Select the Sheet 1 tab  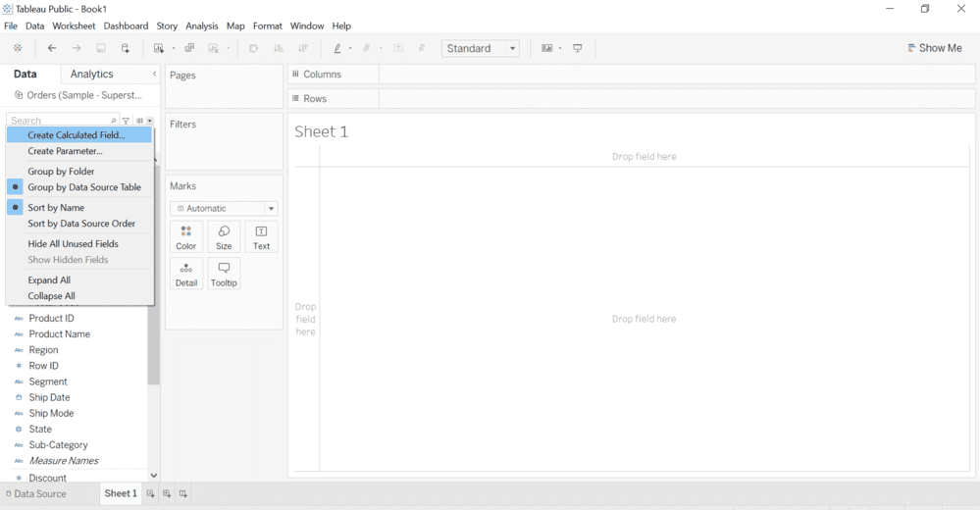[121, 493]
